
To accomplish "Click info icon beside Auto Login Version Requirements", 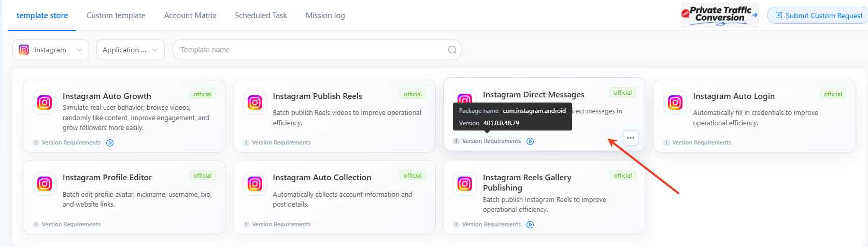I will click(x=666, y=142).
